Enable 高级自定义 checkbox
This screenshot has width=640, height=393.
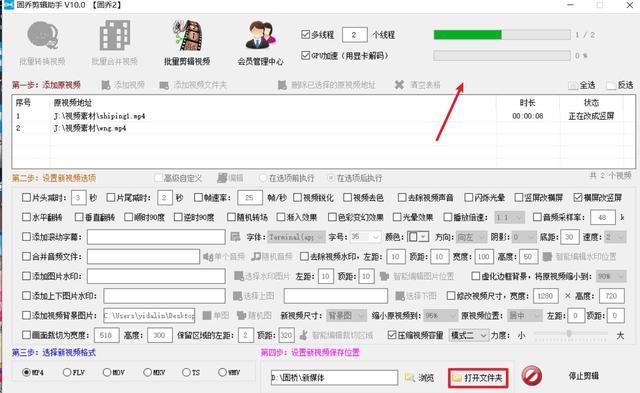tap(158, 178)
